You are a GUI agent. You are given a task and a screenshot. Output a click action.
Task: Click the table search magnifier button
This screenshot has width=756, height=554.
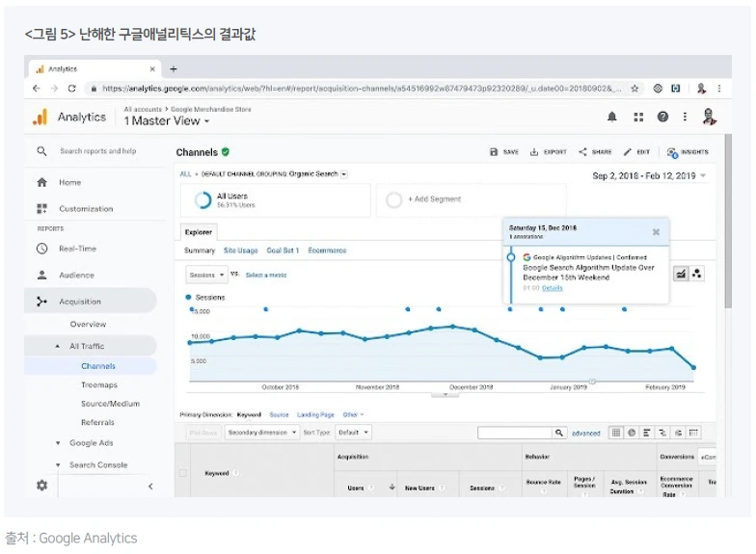click(559, 433)
